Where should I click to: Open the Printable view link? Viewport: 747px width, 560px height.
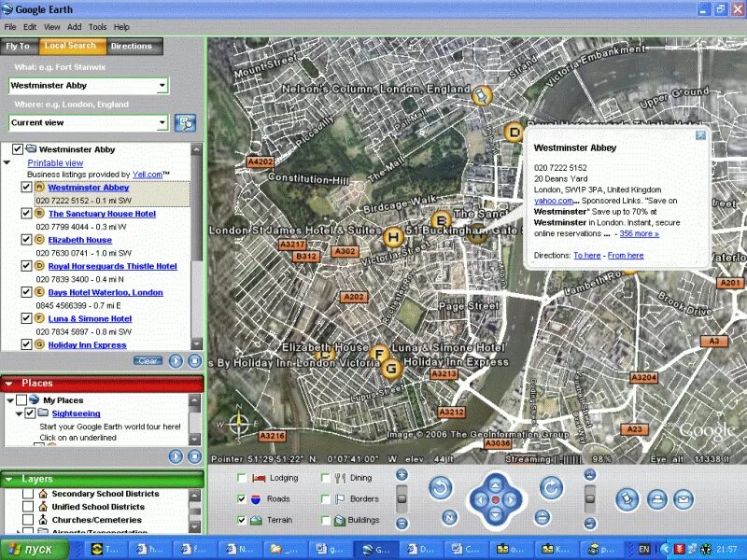pyautogui.click(x=55, y=162)
